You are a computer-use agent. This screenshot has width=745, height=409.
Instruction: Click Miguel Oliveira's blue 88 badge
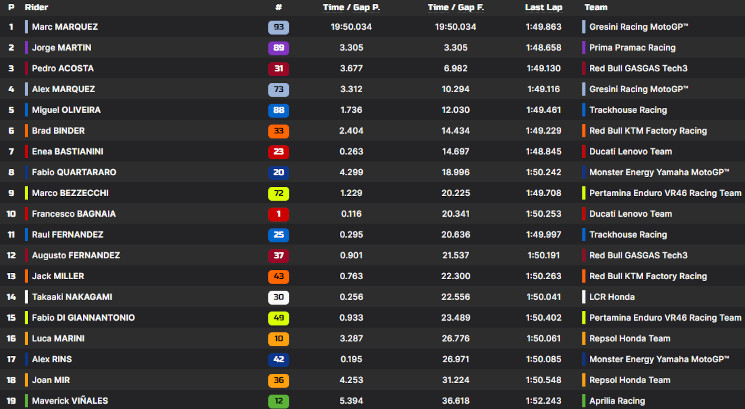click(278, 110)
